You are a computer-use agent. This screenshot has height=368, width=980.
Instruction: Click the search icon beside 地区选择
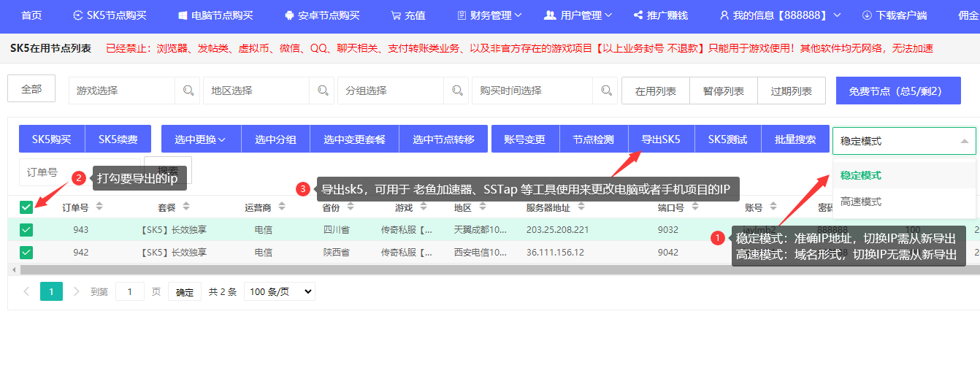point(322,91)
